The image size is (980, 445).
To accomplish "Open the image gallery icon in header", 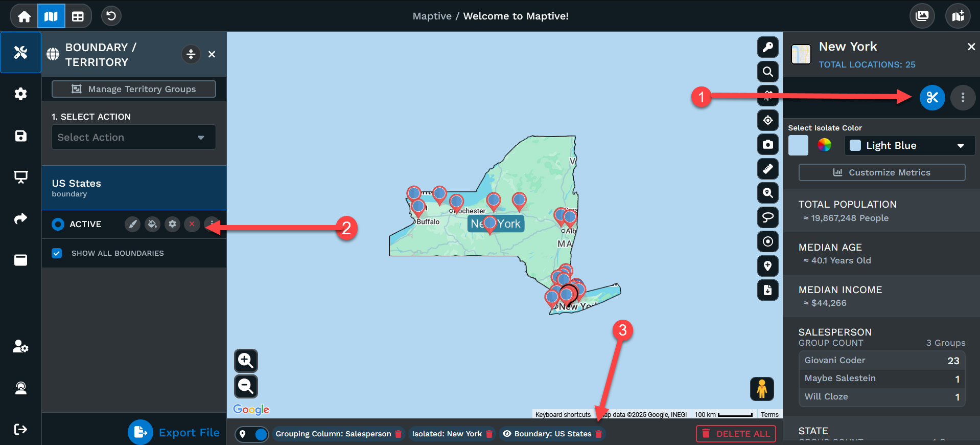I will click(922, 16).
